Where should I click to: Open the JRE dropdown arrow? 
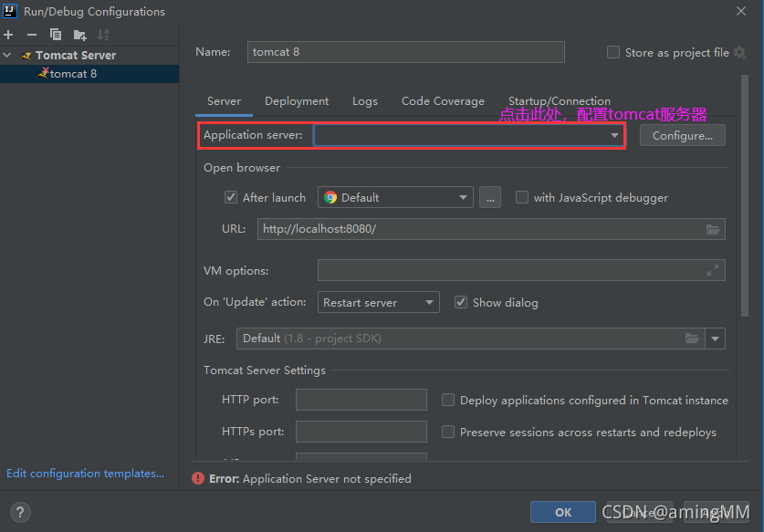715,339
